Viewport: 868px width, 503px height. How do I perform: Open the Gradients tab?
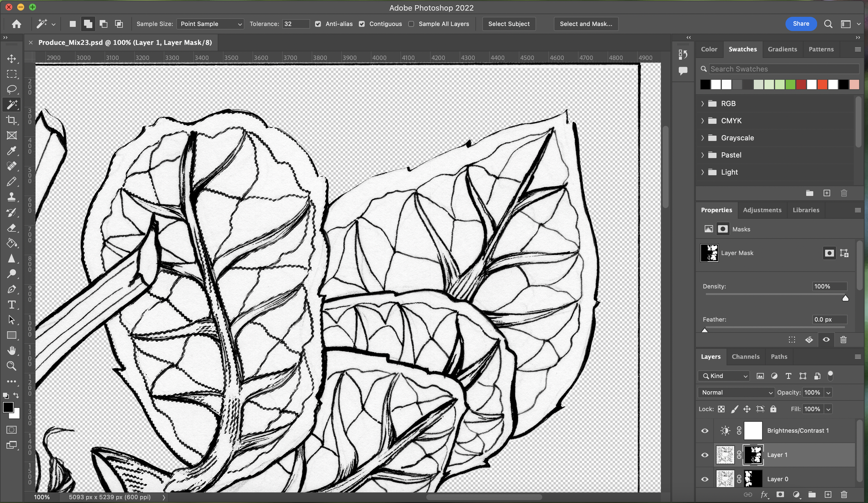point(782,49)
